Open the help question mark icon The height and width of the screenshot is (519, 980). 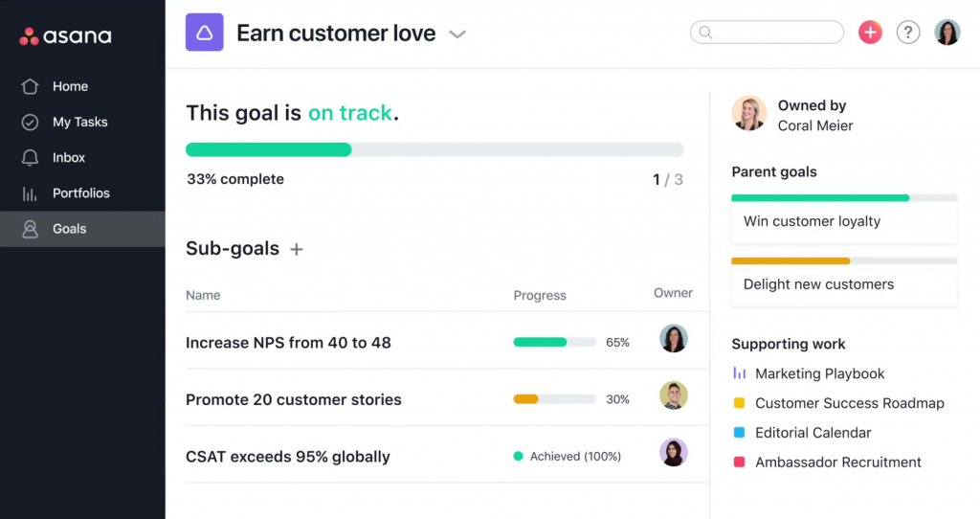[907, 33]
